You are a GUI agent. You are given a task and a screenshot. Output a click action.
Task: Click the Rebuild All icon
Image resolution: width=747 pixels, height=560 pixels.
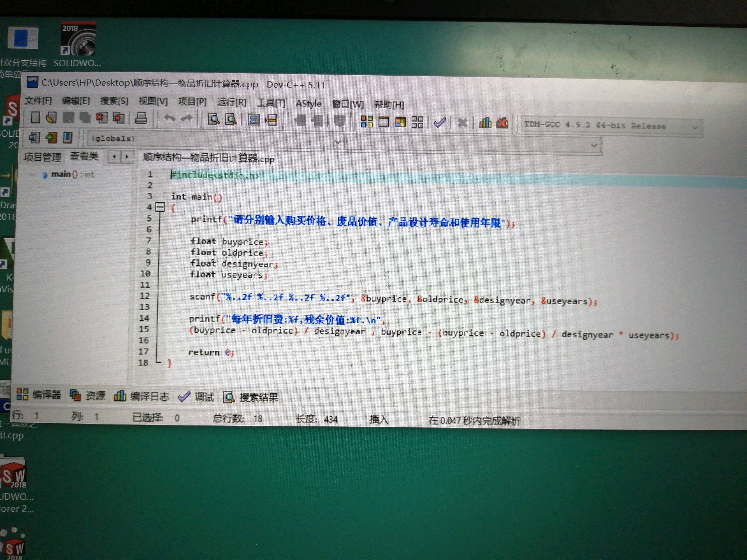[x=417, y=122]
